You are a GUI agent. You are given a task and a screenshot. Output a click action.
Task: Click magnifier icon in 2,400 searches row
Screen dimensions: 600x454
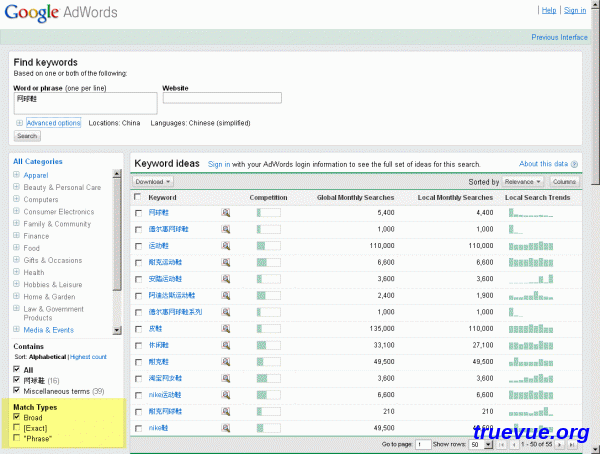pyautogui.click(x=226, y=296)
